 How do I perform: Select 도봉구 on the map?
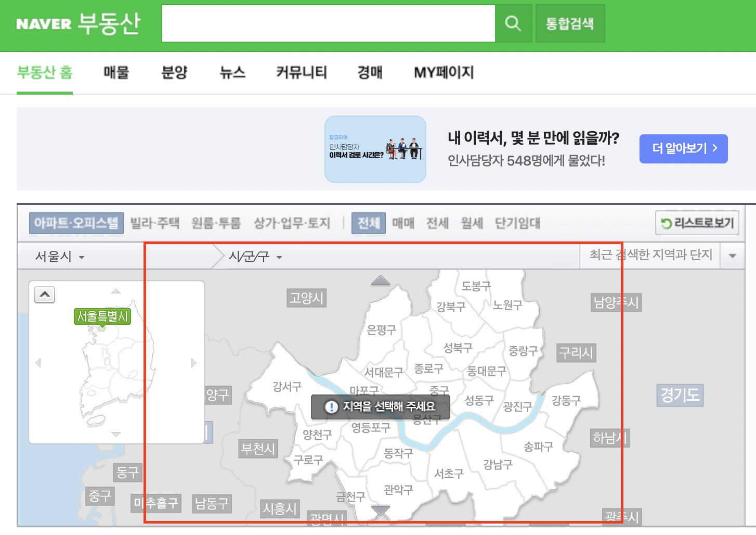pyautogui.click(x=476, y=286)
